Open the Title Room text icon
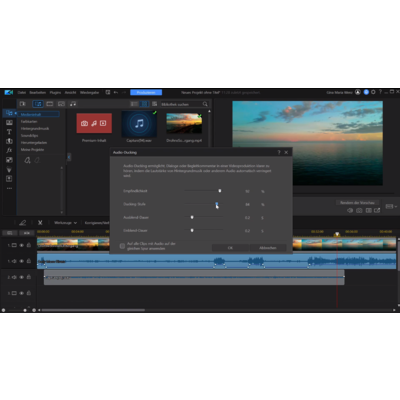Viewport: 400px width, 400px height. [x=9, y=132]
